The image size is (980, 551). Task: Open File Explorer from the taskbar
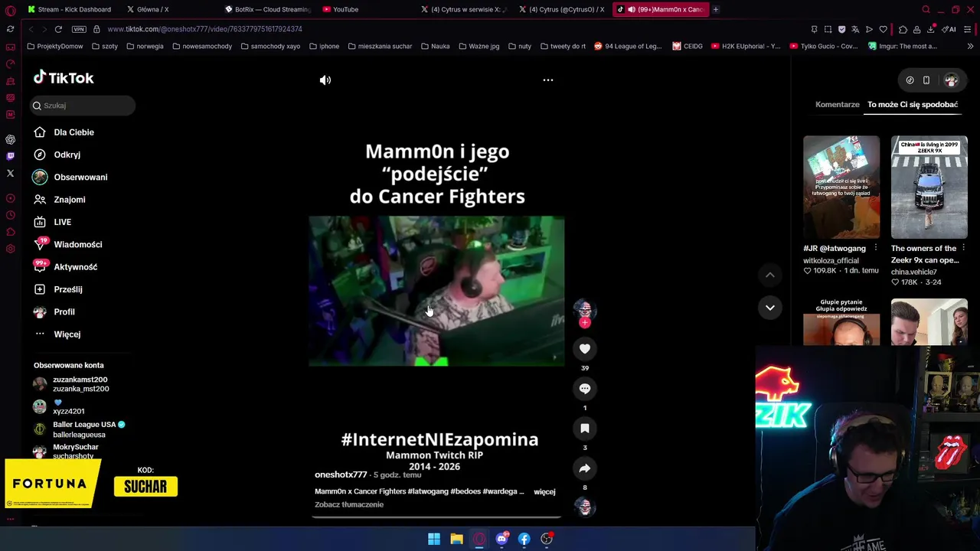(456, 539)
